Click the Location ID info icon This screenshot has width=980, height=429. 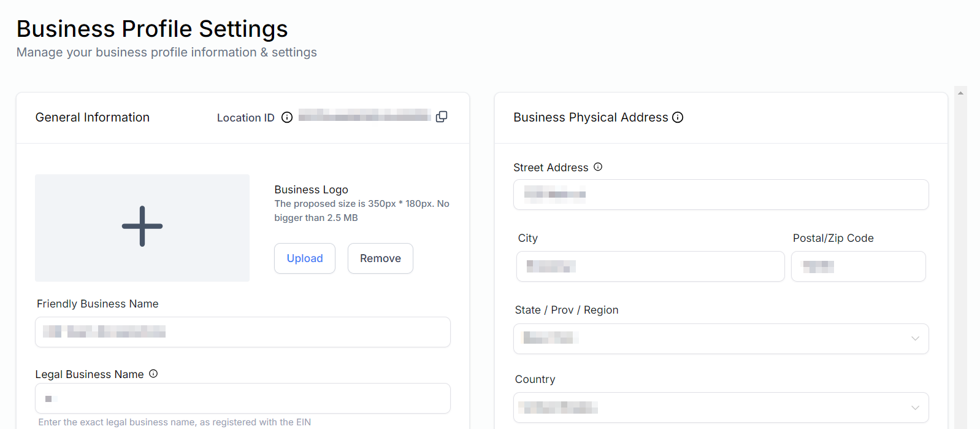click(x=287, y=117)
